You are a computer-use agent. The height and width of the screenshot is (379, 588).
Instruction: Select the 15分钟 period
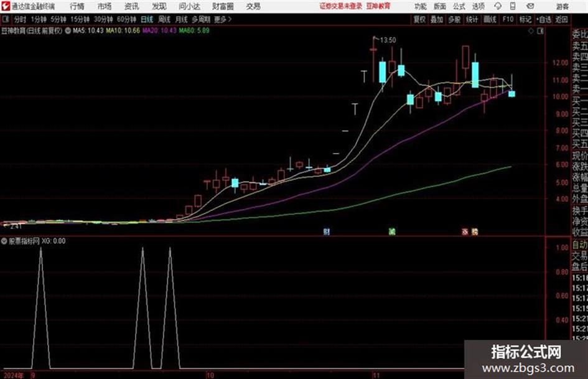point(80,19)
